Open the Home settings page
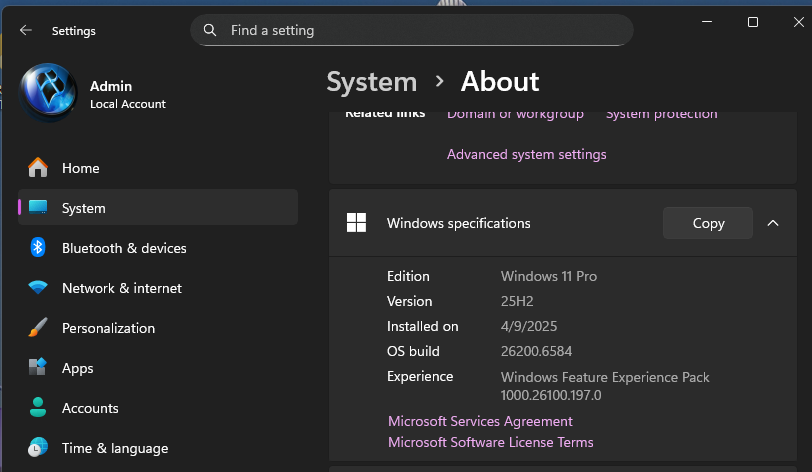Viewport: 812px width, 472px height. (158, 168)
